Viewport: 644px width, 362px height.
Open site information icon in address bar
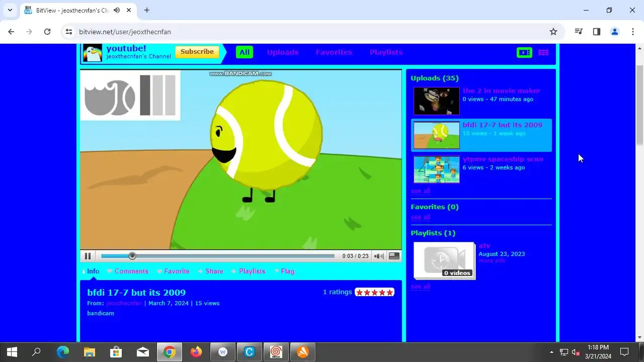coord(69,32)
